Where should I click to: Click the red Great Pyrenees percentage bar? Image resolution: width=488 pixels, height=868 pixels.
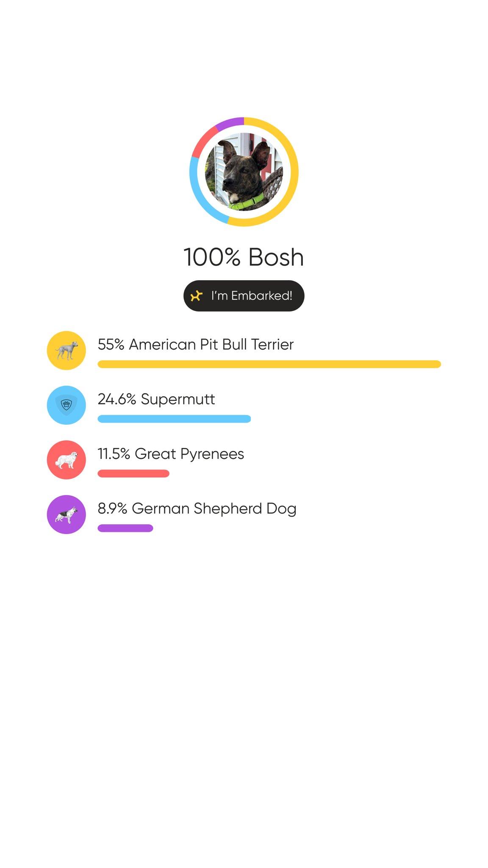[x=133, y=473]
